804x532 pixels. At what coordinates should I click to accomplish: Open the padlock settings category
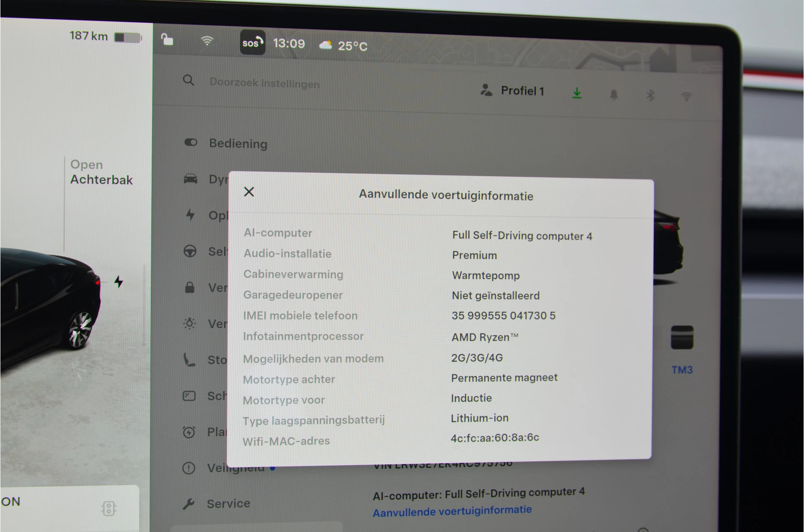[190, 287]
